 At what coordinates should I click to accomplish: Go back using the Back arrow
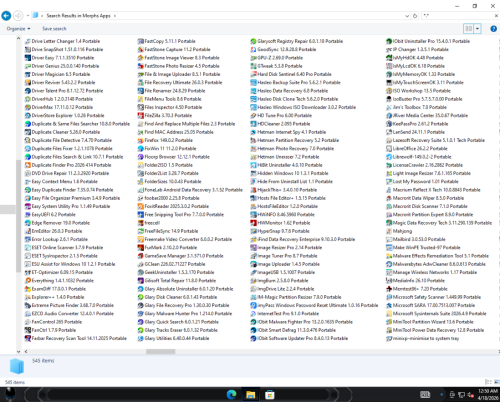tap(6, 16)
